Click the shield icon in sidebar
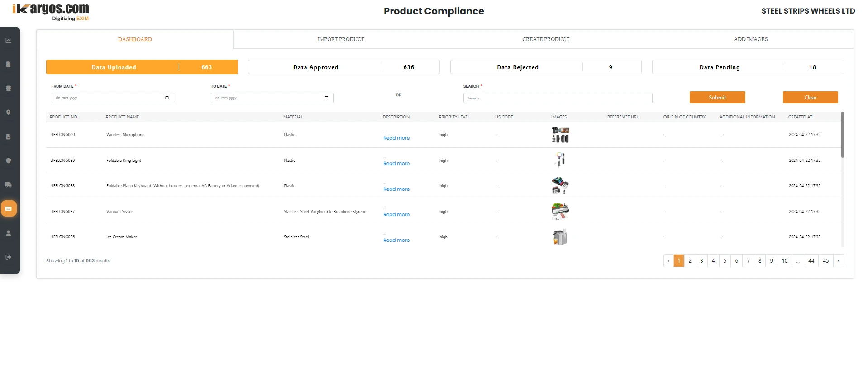The height and width of the screenshot is (369, 868). tap(8, 161)
